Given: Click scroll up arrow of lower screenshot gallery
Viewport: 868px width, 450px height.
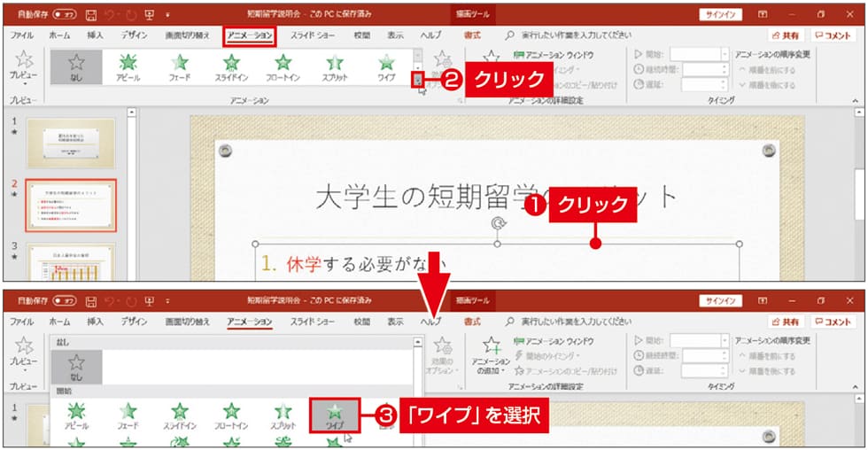Looking at the screenshot, I should coord(418,343).
